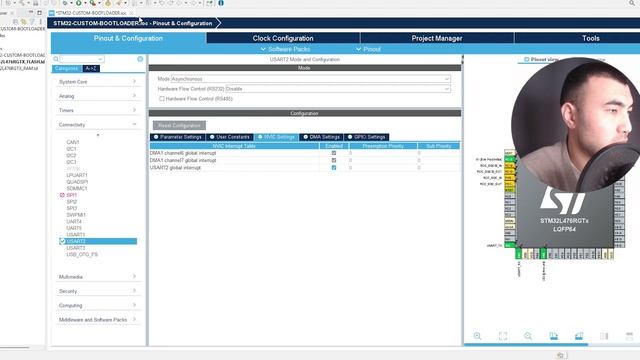Fit the chip view to the window
This screenshot has width=640, height=360.
coord(503,336)
